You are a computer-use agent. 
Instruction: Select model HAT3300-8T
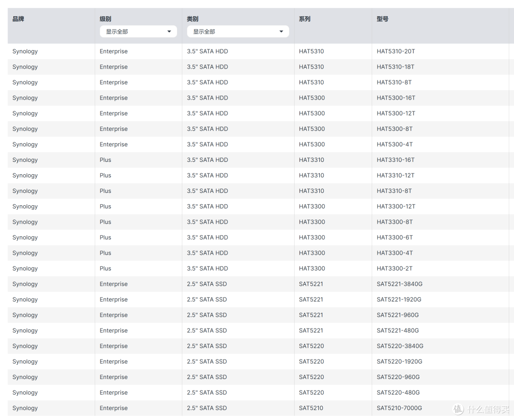395,222
